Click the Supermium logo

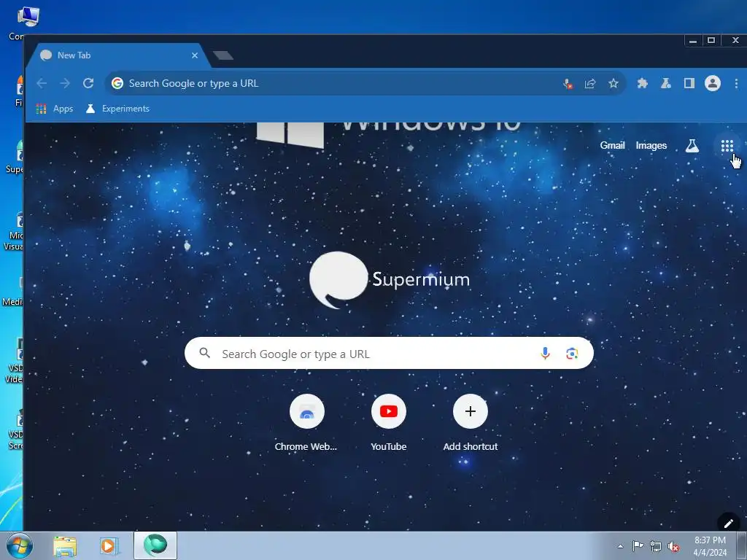click(390, 279)
